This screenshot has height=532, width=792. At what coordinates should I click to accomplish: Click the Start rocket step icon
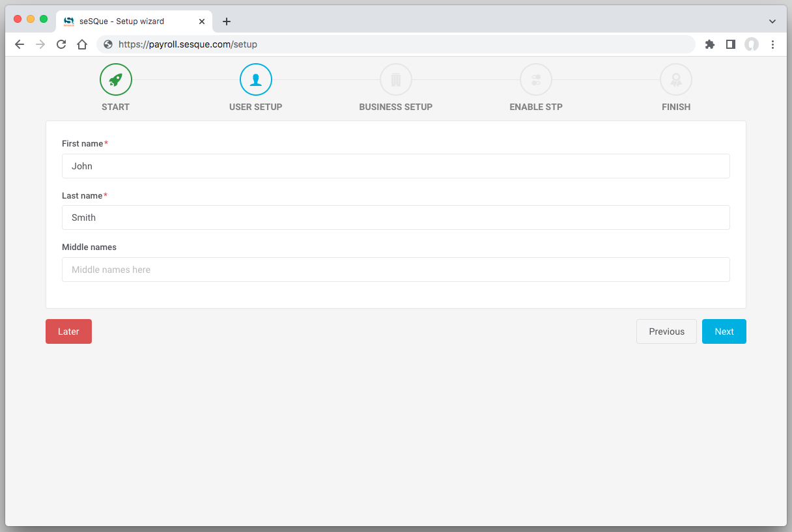click(116, 80)
